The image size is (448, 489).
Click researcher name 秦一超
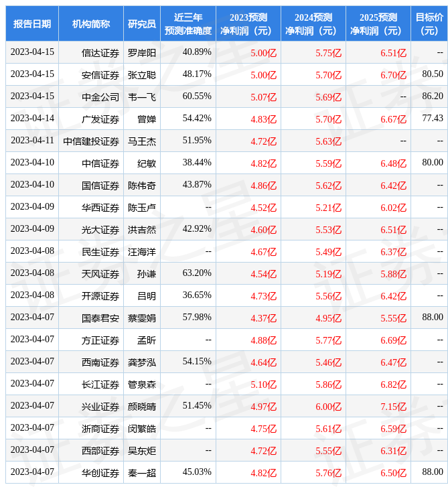point(142,473)
